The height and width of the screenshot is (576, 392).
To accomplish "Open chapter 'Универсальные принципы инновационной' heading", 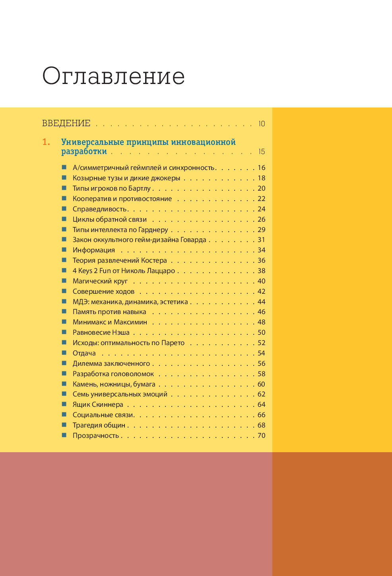I will click(x=148, y=142).
